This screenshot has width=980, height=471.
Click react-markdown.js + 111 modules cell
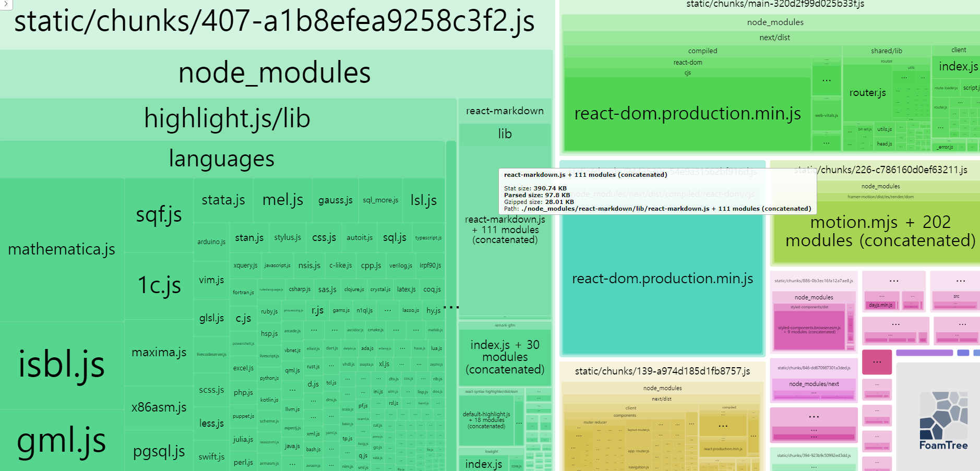tap(505, 230)
